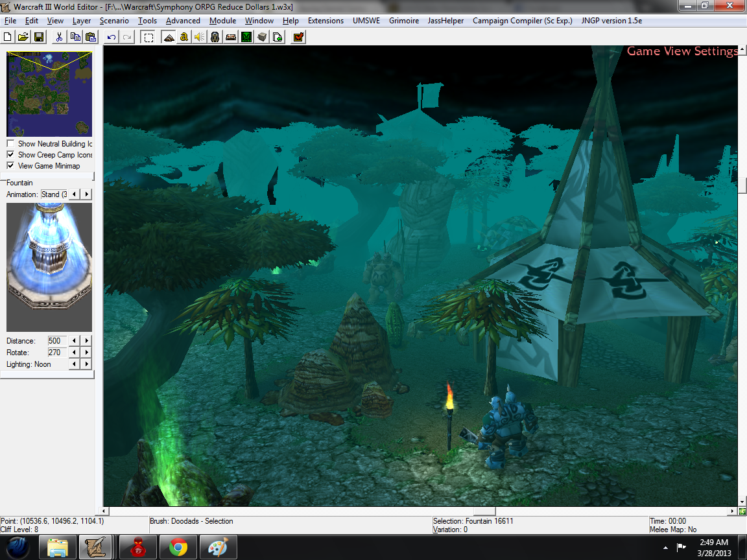747x560 pixels.
Task: Decrease preview Distance value
Action: 75,340
